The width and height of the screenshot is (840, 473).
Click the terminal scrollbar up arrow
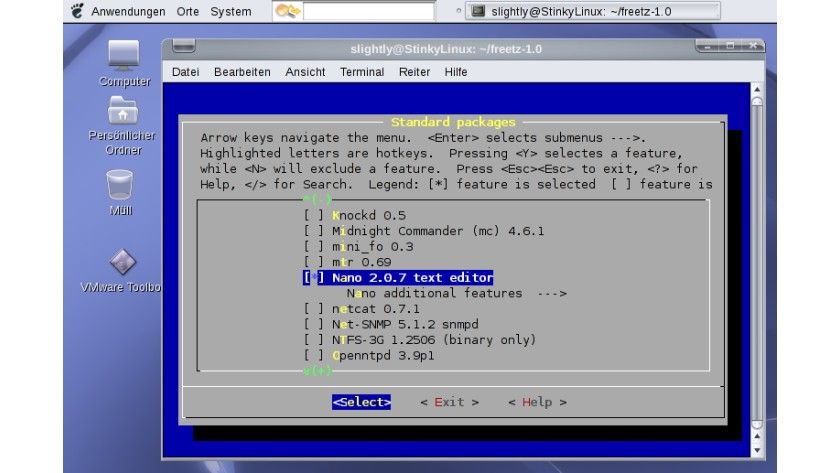[x=757, y=89]
